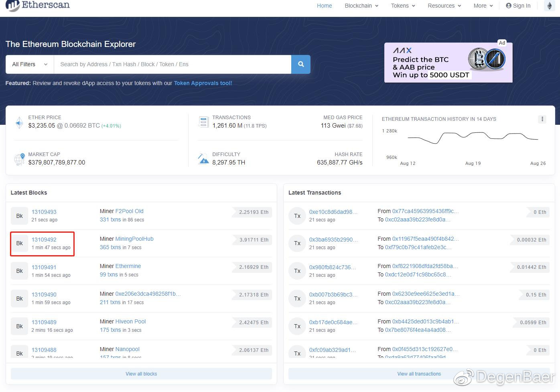The height and width of the screenshot is (392, 560).
Task: Open miner Nanopool
Action: click(128, 349)
